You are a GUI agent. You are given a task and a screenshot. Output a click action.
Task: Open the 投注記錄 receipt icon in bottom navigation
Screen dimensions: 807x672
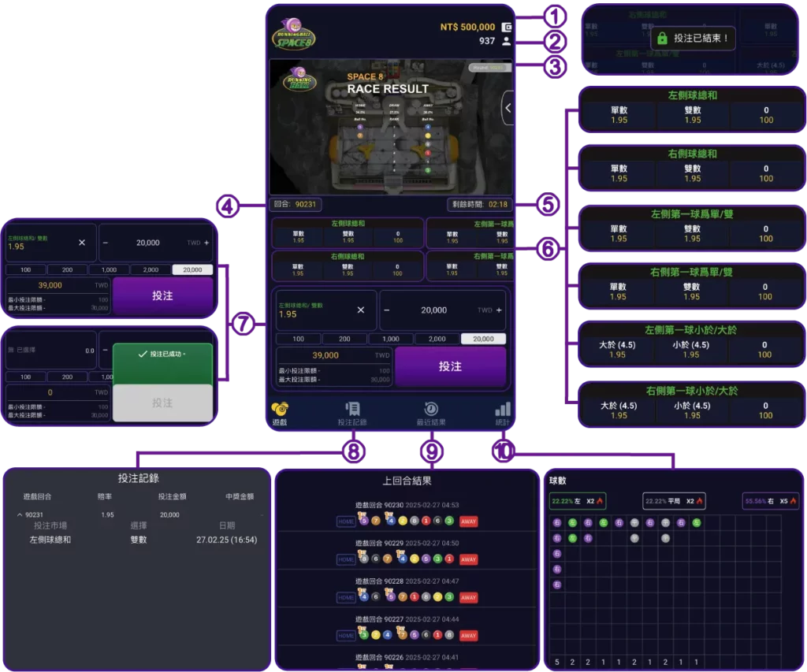(352, 409)
